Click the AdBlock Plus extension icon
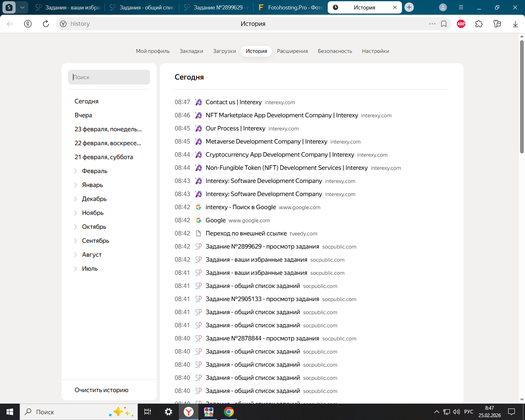525x420 pixels. pyautogui.click(x=461, y=24)
